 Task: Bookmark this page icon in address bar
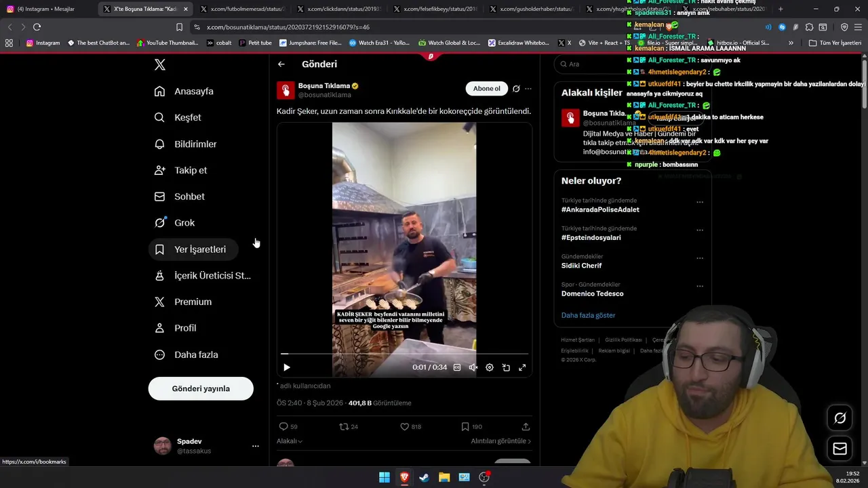179,27
